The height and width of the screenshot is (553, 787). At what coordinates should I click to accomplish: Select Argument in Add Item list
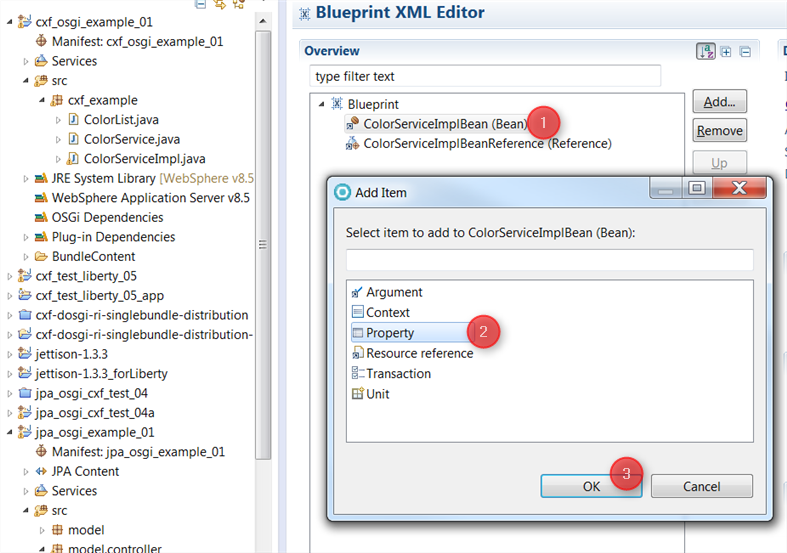[394, 292]
